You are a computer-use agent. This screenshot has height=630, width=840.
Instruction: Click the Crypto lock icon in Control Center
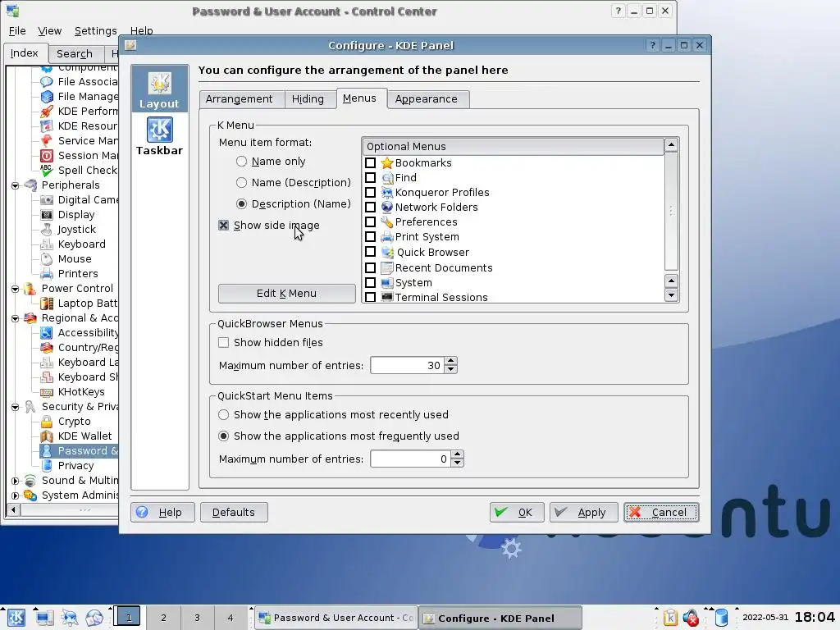coord(47,422)
